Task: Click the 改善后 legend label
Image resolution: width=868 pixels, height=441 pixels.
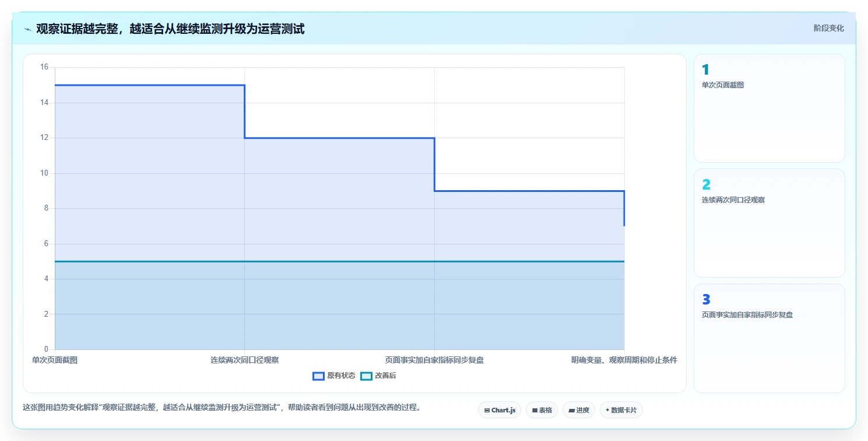Action: pos(385,376)
